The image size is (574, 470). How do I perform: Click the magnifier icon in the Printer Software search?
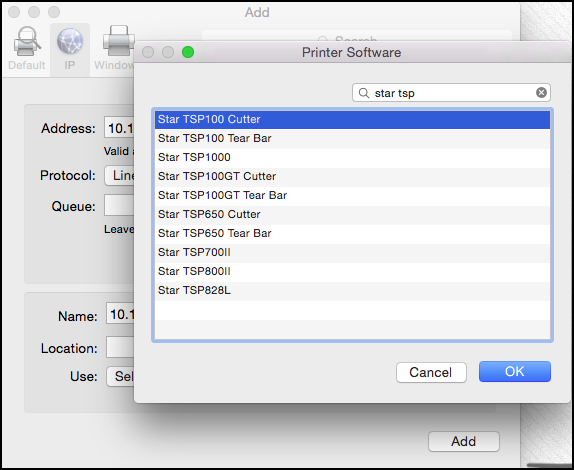click(364, 93)
